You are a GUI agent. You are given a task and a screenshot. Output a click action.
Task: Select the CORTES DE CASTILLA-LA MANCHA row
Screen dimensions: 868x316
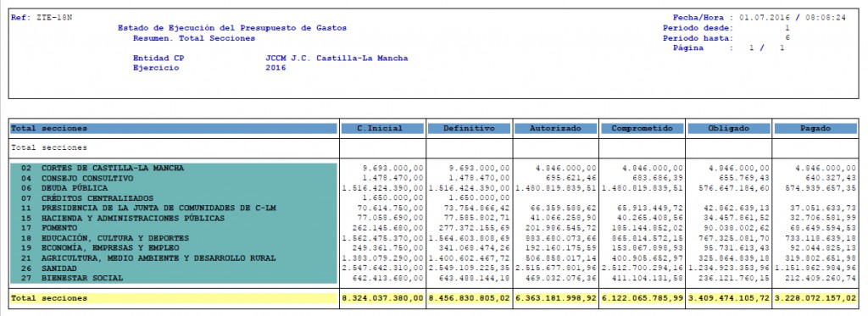coord(173,168)
